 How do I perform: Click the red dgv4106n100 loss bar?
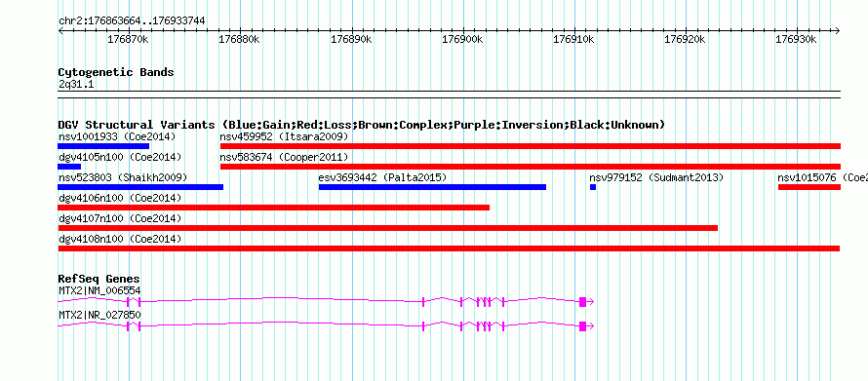(273, 208)
